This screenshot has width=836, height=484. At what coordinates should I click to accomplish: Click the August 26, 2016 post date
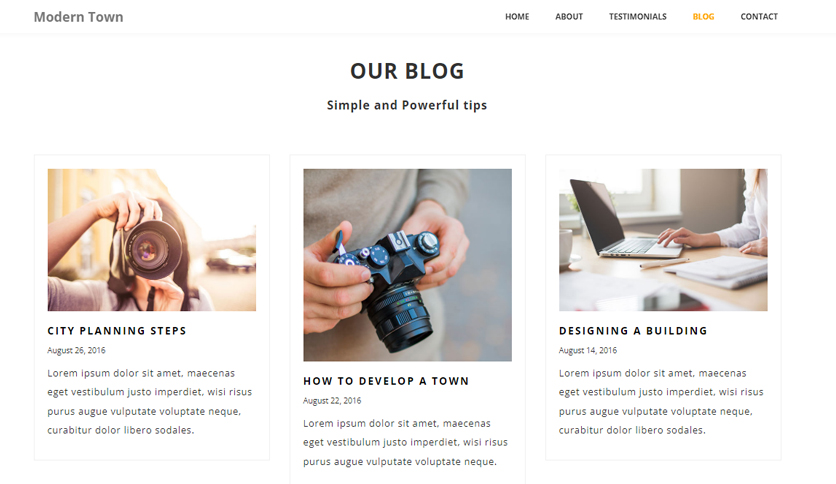coord(76,350)
